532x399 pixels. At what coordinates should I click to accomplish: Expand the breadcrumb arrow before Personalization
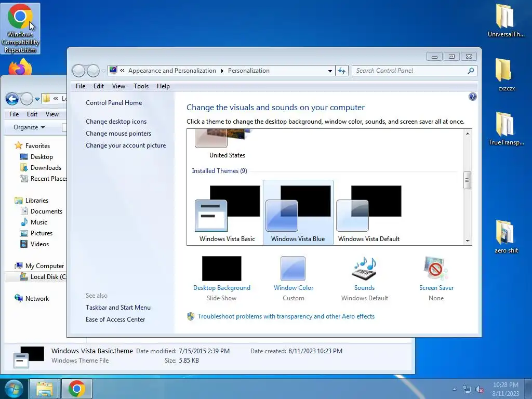point(222,71)
